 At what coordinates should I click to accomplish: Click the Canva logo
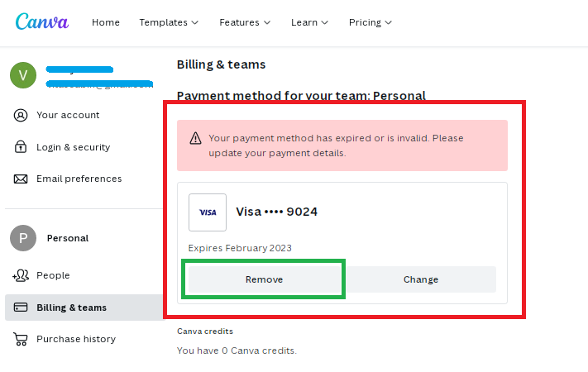coord(42,21)
